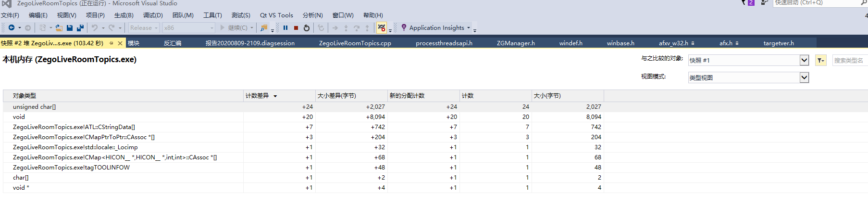Click the Save disk icon
Viewport: 868px width, 221px height.
(70, 28)
